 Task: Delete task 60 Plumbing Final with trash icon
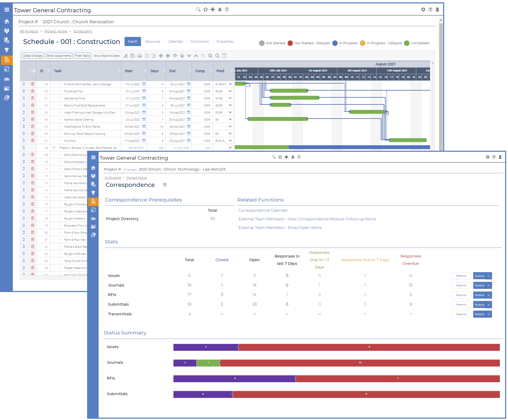point(33,91)
